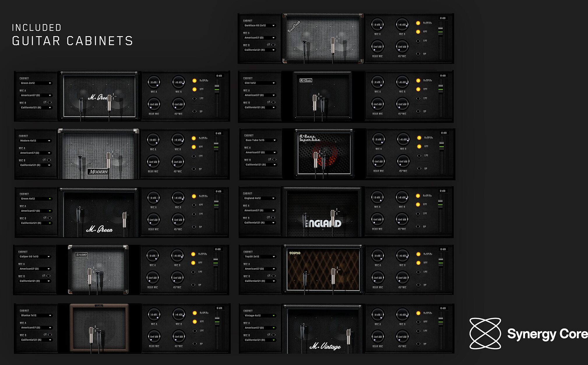Image resolution: width=588 pixels, height=365 pixels.
Task: Enable BP in the Top30 2x12 panel
Action: pos(418,285)
